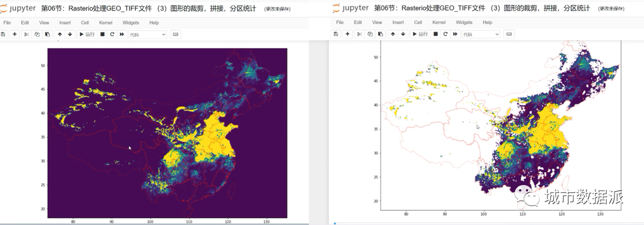Open Cell menu in right notebook
644x225 pixels.
pyautogui.click(x=418, y=22)
